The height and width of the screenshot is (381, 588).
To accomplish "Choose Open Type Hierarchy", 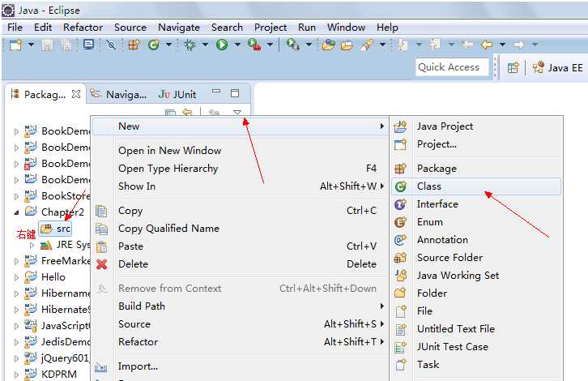I will 240,169.
